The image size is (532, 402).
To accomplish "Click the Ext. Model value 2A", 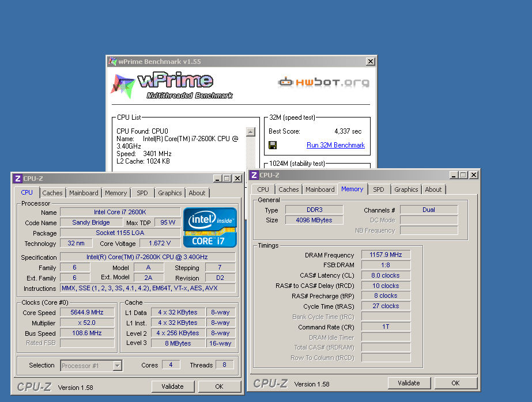I will (149, 278).
